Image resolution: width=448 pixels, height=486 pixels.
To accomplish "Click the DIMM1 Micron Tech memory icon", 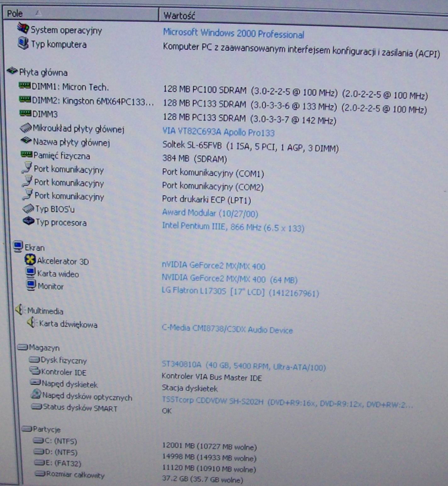I will pos(25,85).
